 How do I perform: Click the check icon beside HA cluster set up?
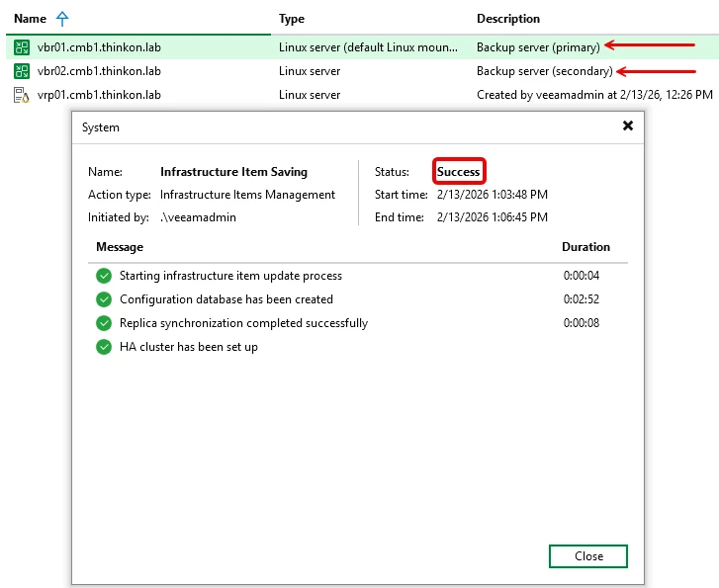tap(103, 347)
